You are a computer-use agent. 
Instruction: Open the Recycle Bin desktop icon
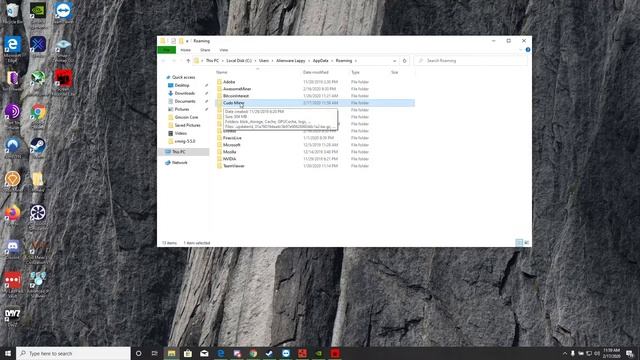click(x=13, y=12)
